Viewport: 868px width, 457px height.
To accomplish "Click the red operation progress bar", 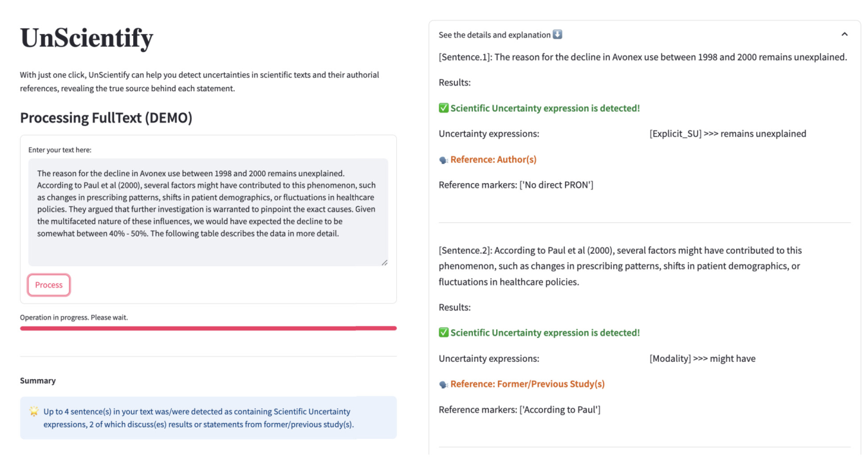I will [x=208, y=328].
